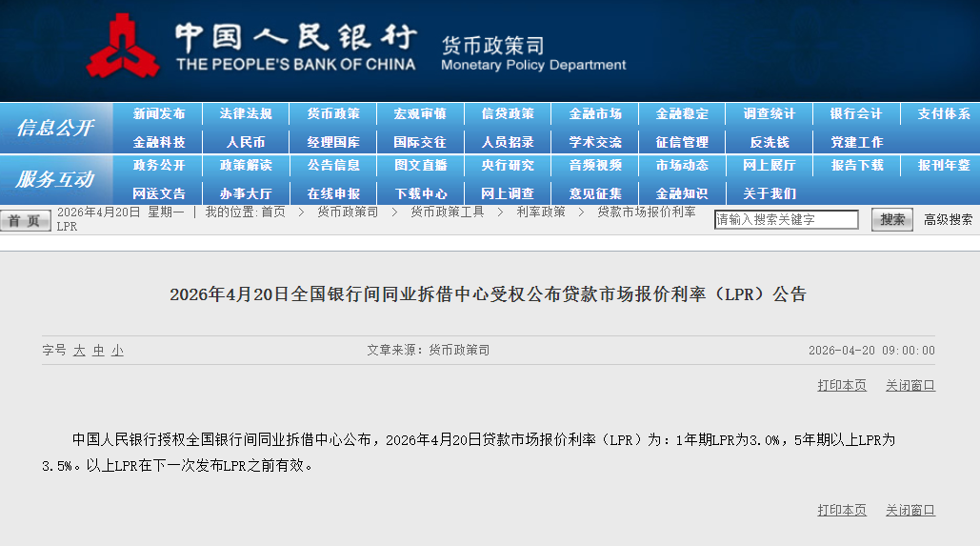Click upper 关闭窗口 link
The height and width of the screenshot is (546, 980).
[910, 385]
